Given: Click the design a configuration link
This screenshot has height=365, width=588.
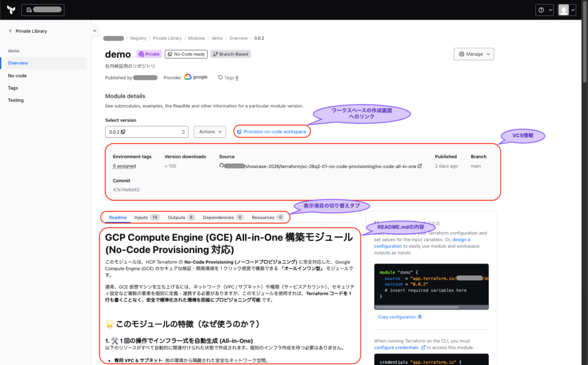Looking at the screenshot, I should pos(422,243).
